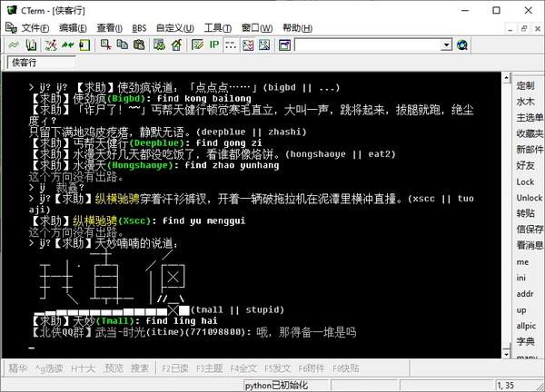This screenshot has height=392, width=545.
Task: Click the 好友 sidebar shortcut
Action: 525,166
